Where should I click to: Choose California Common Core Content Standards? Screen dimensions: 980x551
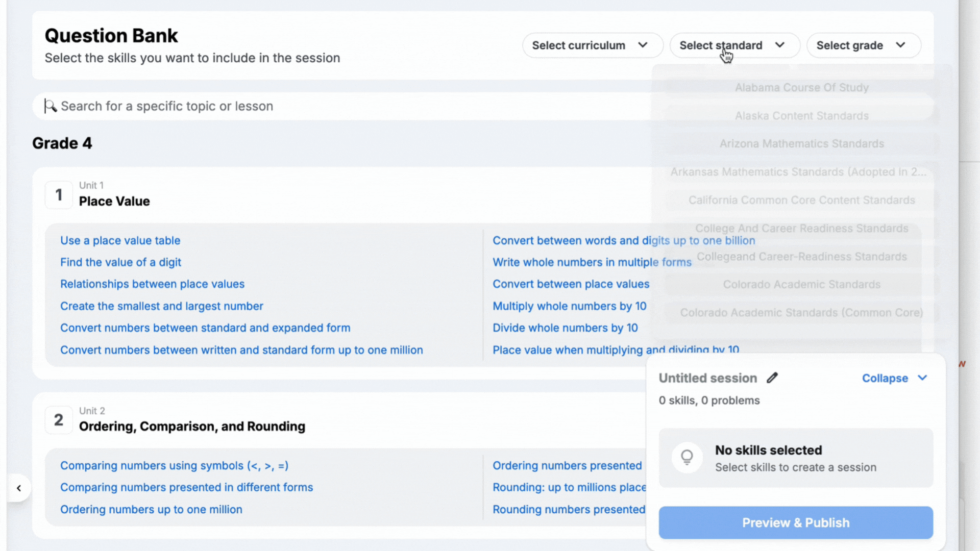pyautogui.click(x=801, y=200)
